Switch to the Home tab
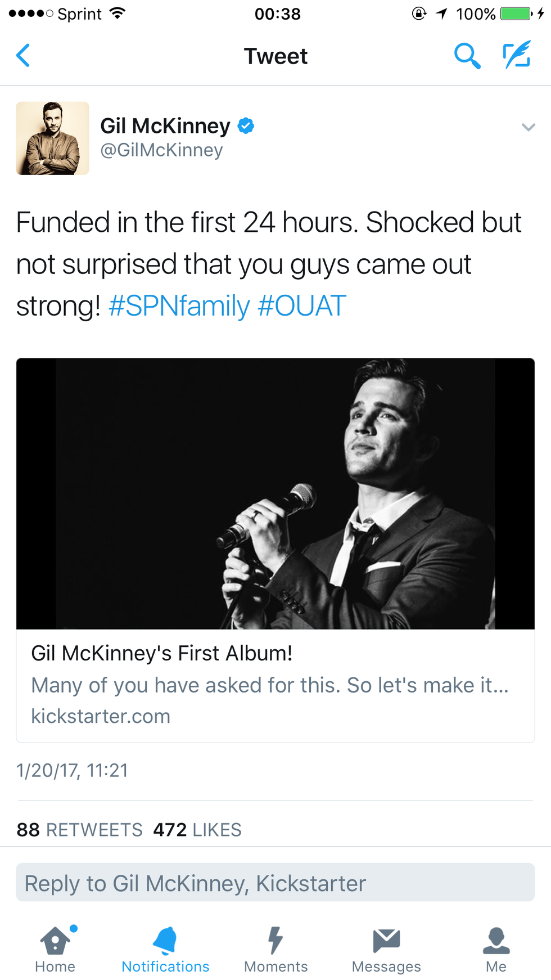Screen dimensions: 551x980 [x=55, y=949]
